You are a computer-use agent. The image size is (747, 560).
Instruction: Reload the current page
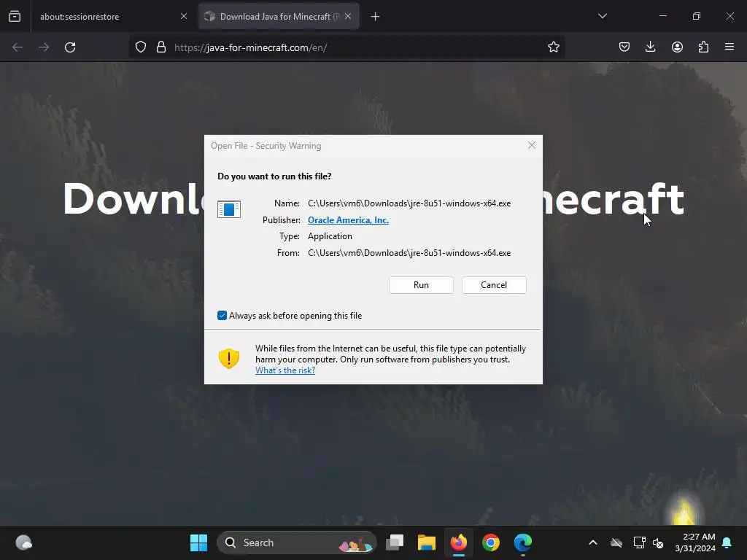pos(70,47)
